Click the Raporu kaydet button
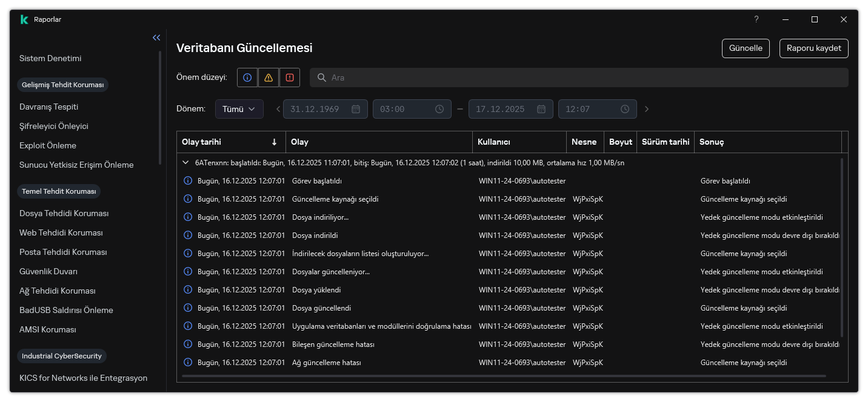The image size is (868, 402). (813, 48)
